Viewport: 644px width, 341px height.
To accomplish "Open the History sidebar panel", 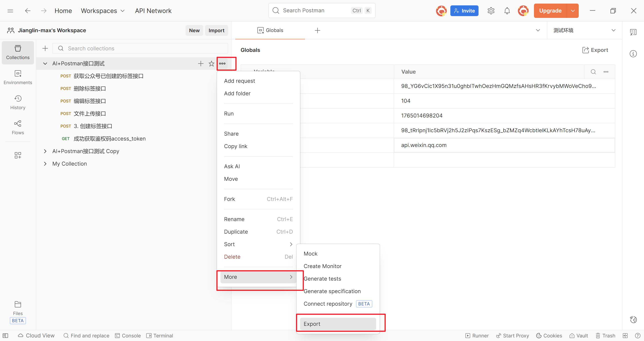I will [18, 102].
